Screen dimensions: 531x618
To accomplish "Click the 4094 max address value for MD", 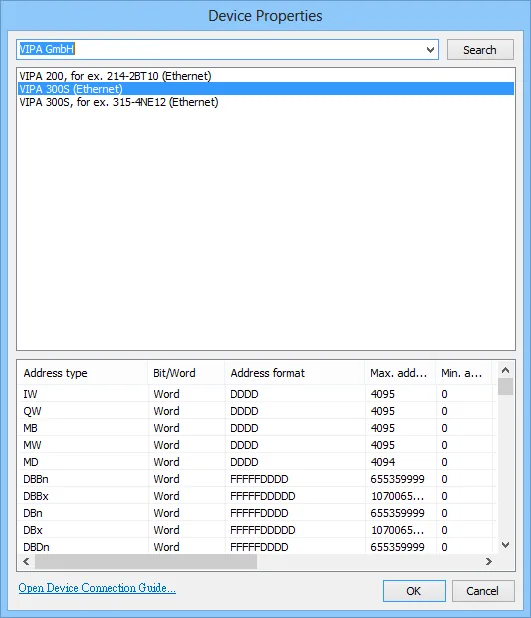I will pyautogui.click(x=382, y=462).
